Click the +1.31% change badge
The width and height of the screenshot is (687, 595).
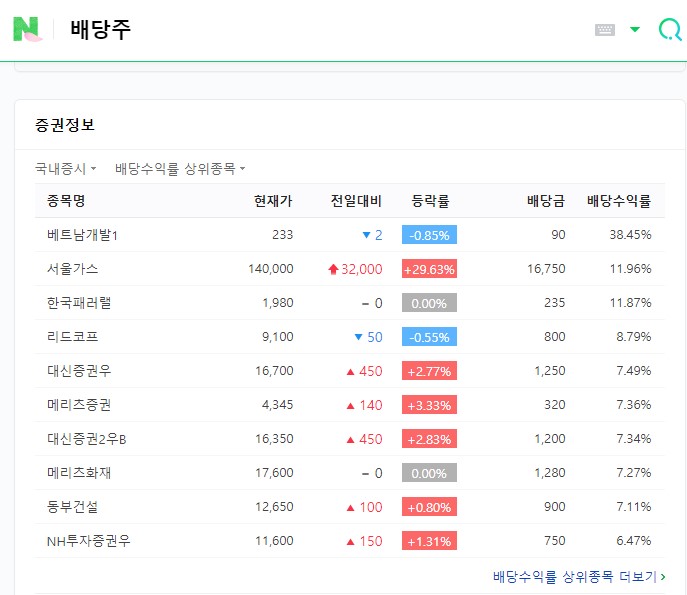click(x=429, y=541)
